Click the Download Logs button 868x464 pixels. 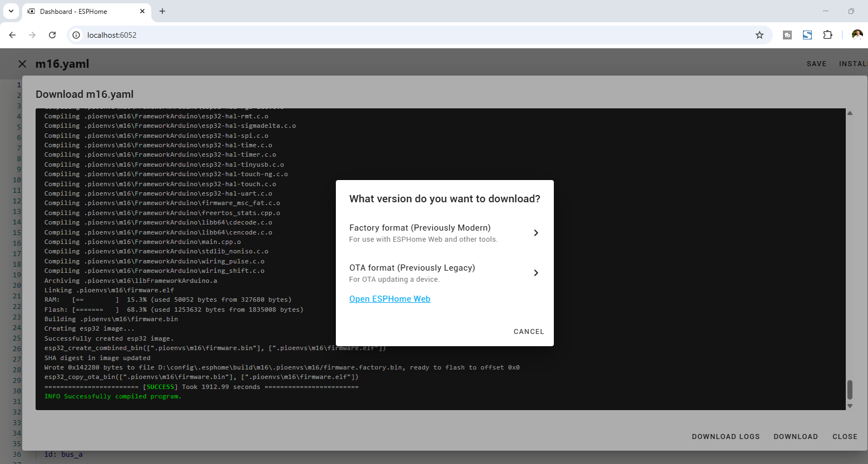pos(725,437)
